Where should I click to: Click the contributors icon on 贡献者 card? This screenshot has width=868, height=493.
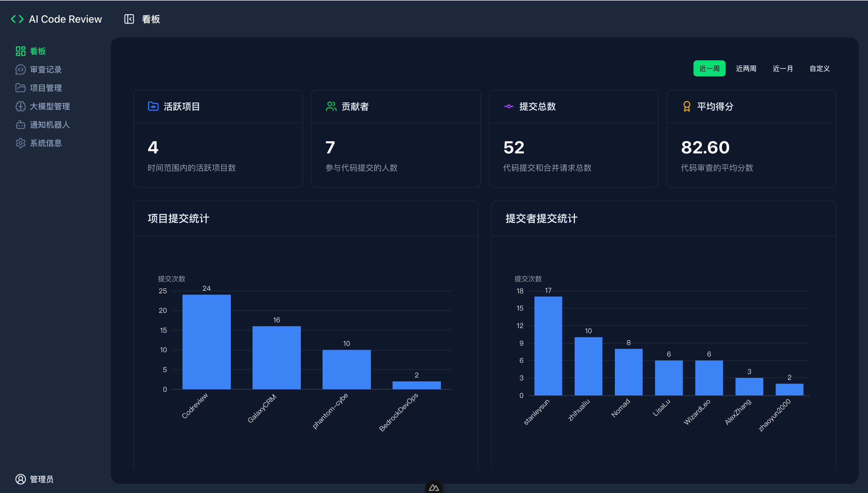pos(331,106)
